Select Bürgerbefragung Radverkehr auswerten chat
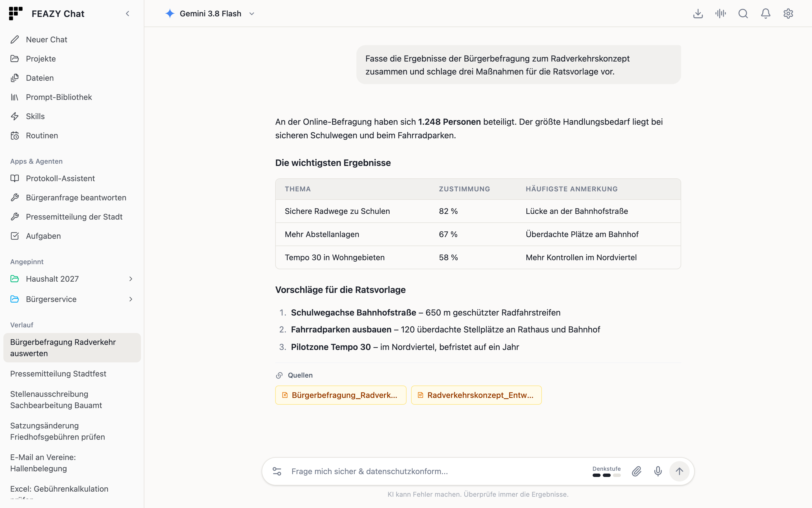812x508 pixels. tap(72, 348)
